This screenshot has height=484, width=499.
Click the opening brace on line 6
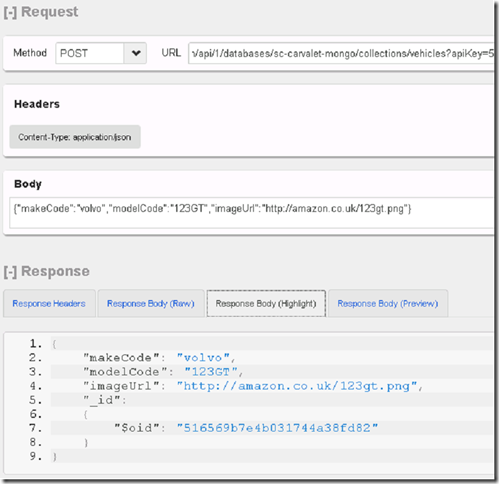click(x=86, y=415)
